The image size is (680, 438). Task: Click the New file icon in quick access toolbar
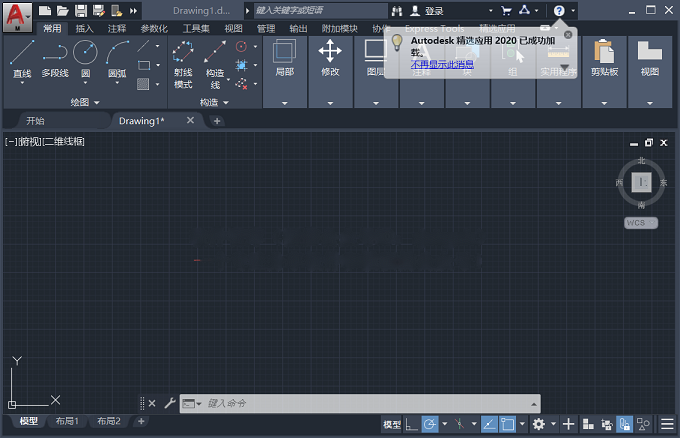[45, 10]
